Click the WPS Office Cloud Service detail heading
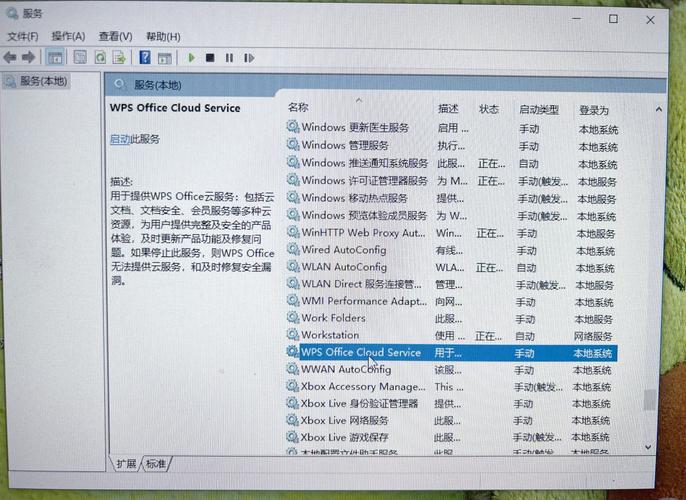 tap(175, 108)
